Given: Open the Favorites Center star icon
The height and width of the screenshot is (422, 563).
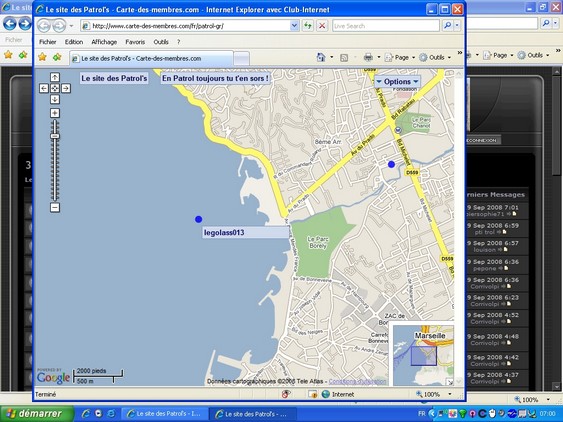Looking at the screenshot, I should pyautogui.click(x=42, y=57).
